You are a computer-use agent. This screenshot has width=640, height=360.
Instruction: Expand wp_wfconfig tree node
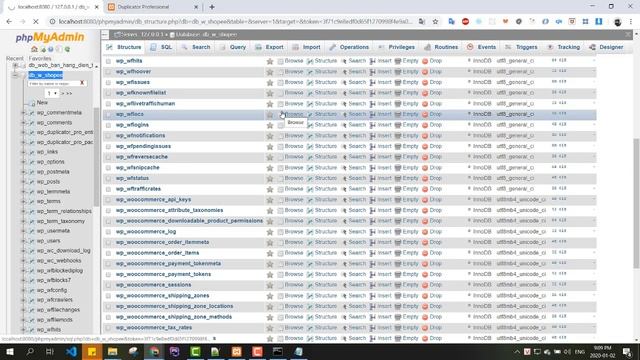pos(23,290)
